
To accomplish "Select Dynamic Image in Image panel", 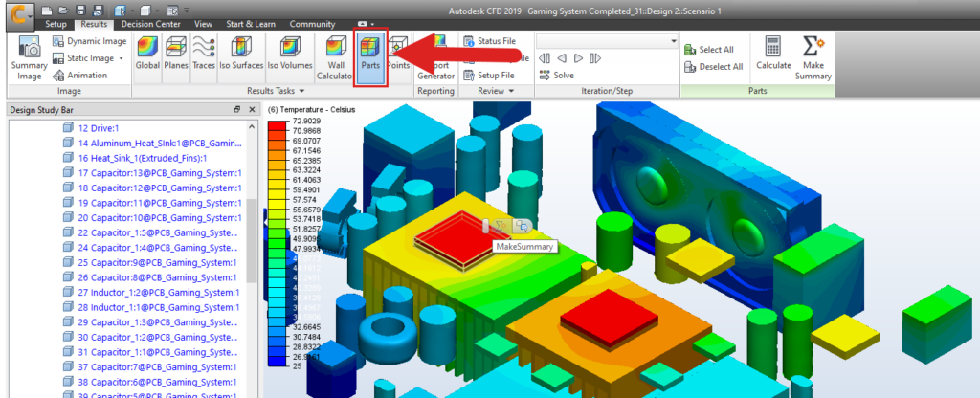I will click(x=89, y=41).
